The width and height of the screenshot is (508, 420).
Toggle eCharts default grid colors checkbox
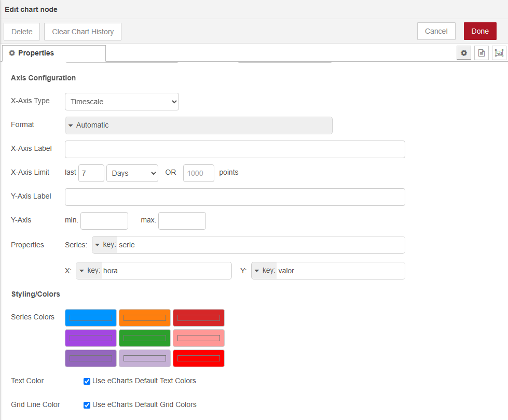(87, 405)
